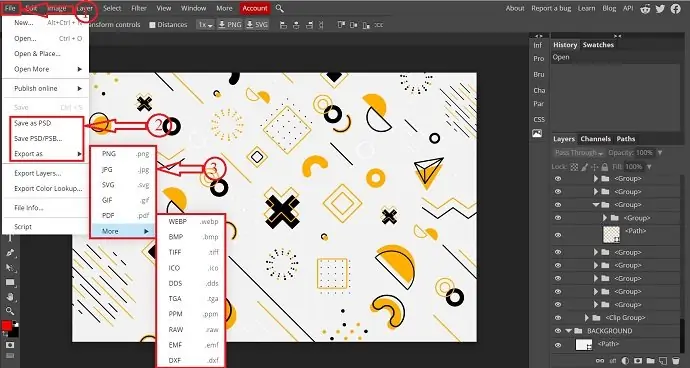Switch to the Paths tab

pyautogui.click(x=625, y=139)
